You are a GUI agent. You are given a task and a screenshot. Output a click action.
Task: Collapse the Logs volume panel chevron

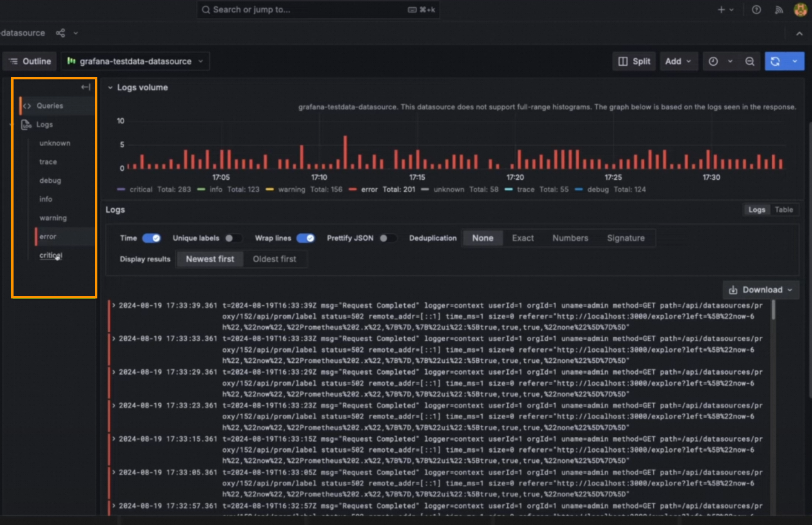(x=110, y=88)
